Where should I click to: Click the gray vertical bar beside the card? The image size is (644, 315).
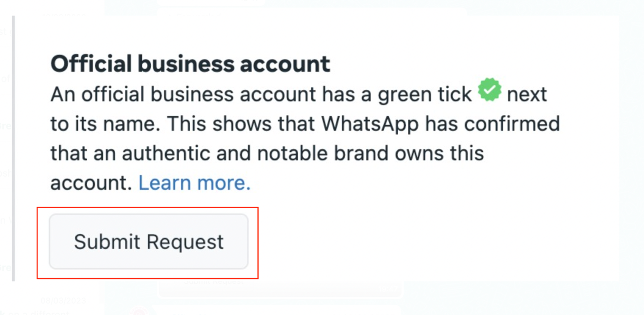click(x=14, y=148)
